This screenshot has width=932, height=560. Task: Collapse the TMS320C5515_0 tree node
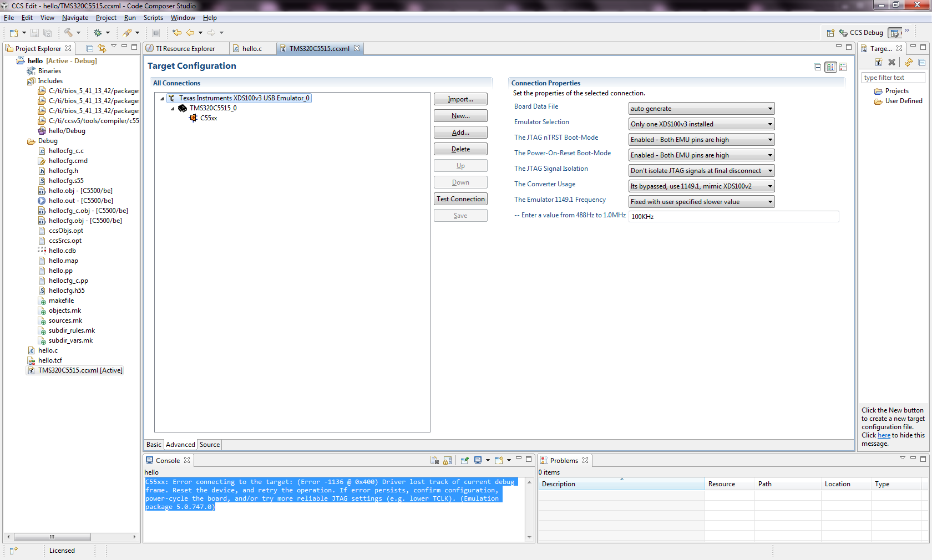click(x=173, y=109)
